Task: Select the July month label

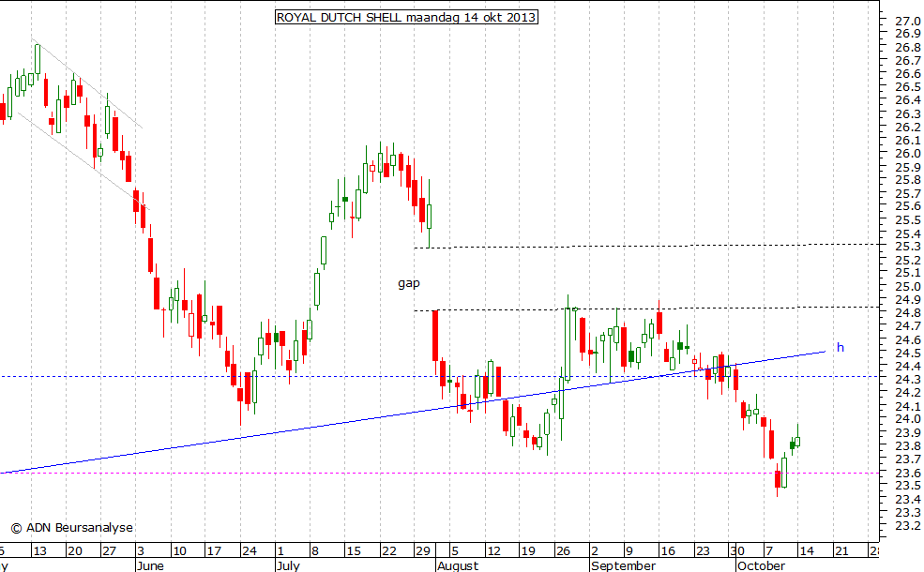Action: pyautogui.click(x=288, y=565)
